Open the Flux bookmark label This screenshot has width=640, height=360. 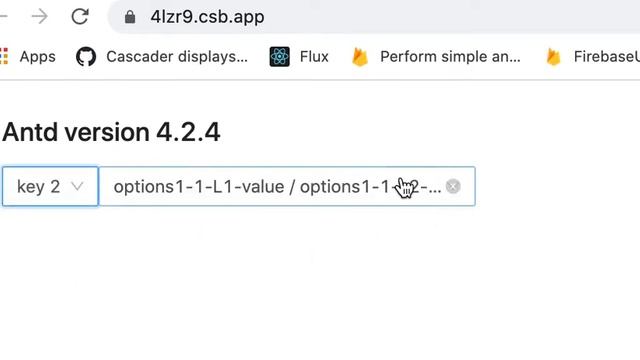tap(314, 57)
